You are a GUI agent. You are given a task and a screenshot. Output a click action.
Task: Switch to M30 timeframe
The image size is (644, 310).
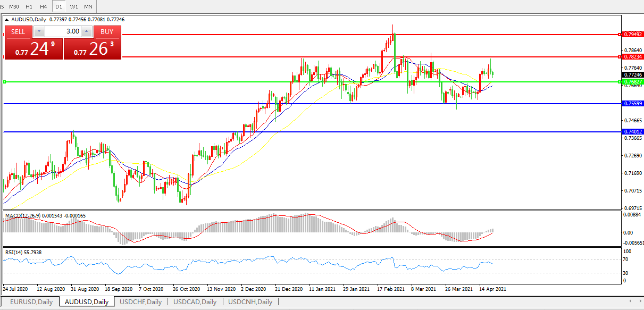tap(14, 6)
